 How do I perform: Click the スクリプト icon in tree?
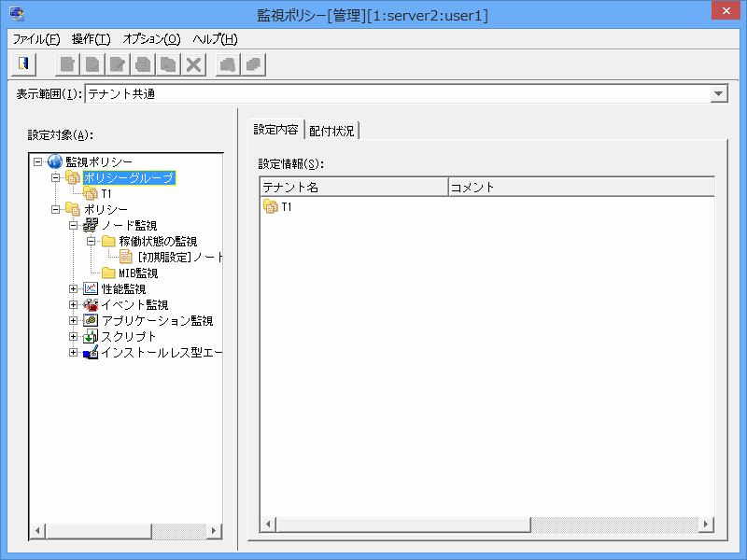pos(91,336)
